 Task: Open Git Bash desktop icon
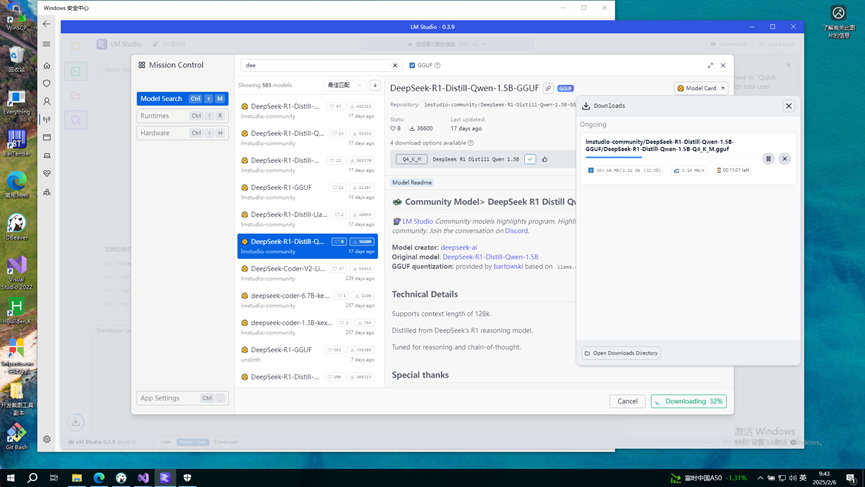(x=17, y=436)
